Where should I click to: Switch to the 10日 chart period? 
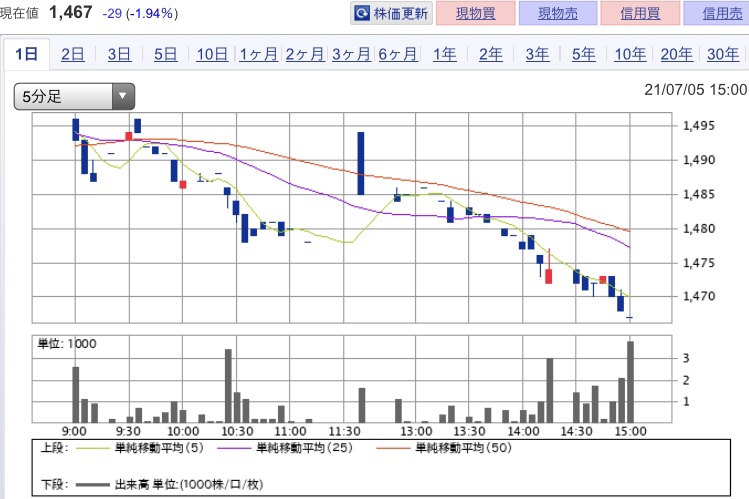[x=212, y=54]
